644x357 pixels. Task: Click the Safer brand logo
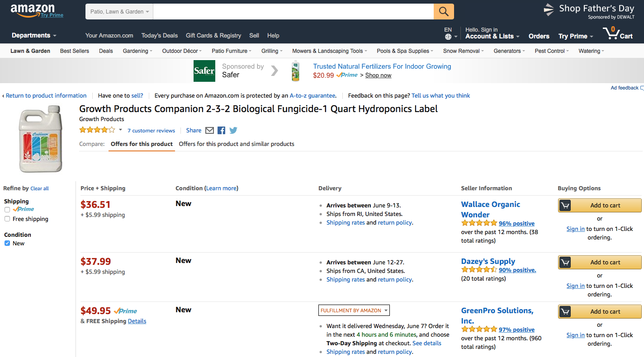[204, 71]
